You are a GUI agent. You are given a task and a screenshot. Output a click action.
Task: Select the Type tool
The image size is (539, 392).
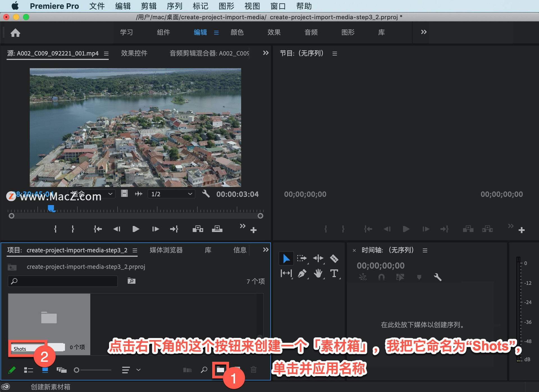coord(334,273)
